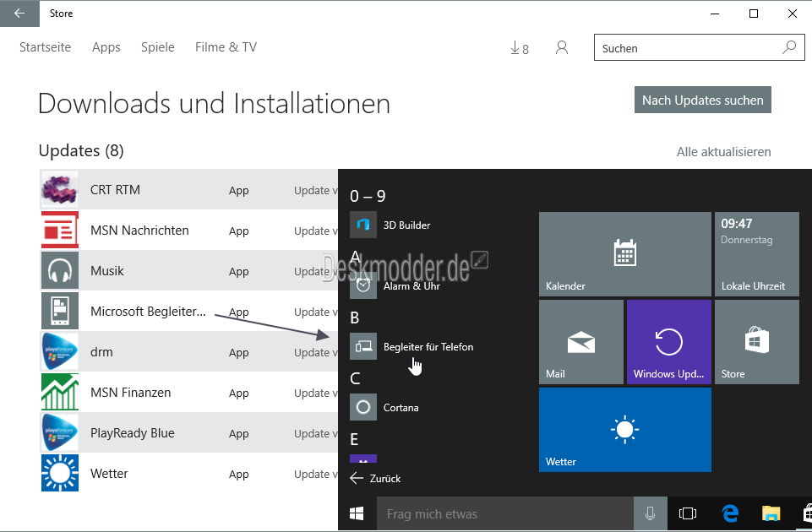Open the user account icon in Store
Viewport: 812px width, 532px height.
561,48
